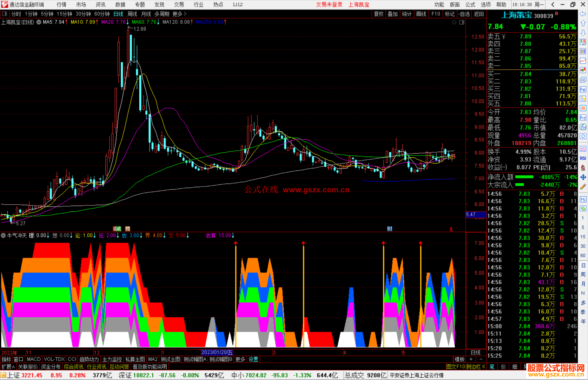Viewport: 588px width, 380px height.
Task: Open the formula f(x) icon
Action: [x=583, y=127]
